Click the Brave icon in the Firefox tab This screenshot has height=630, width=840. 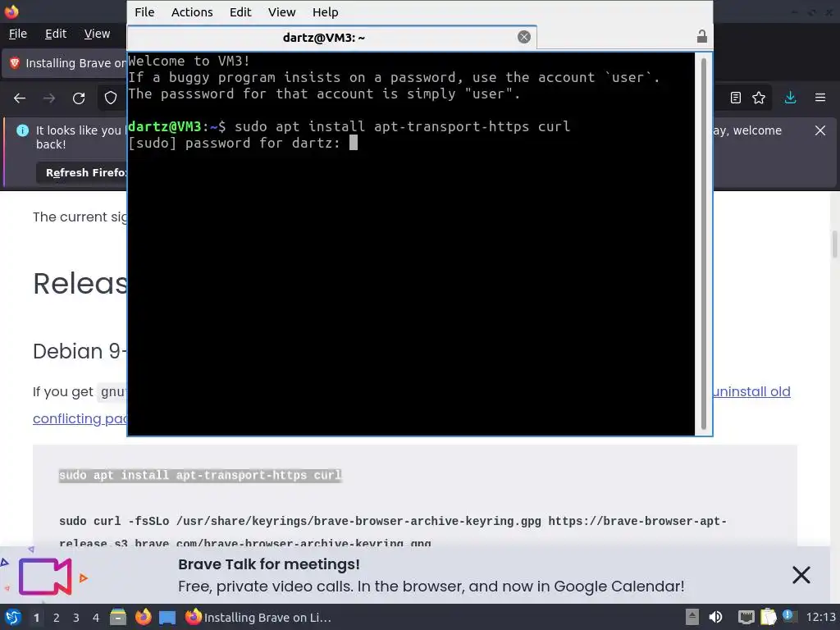coord(15,62)
